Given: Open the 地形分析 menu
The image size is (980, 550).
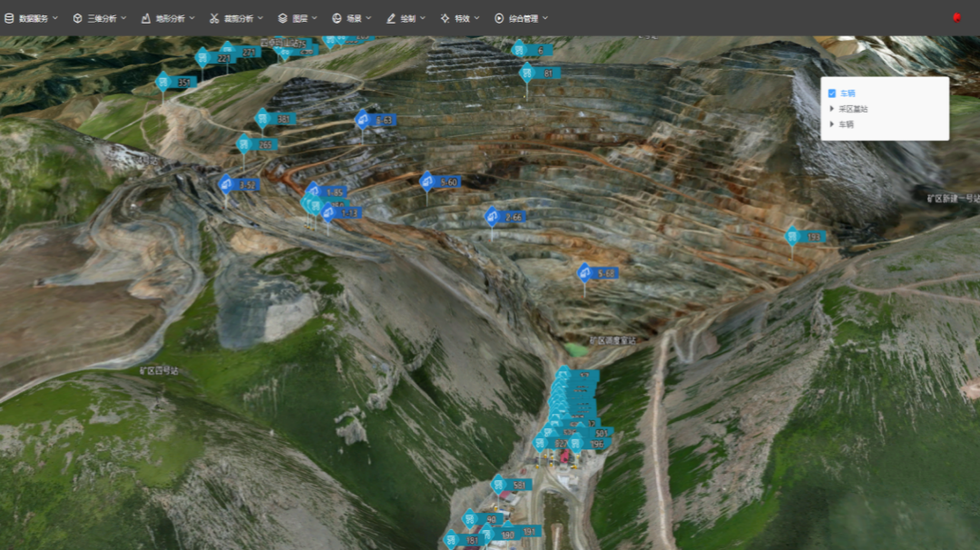Looking at the screenshot, I should coord(168,18).
